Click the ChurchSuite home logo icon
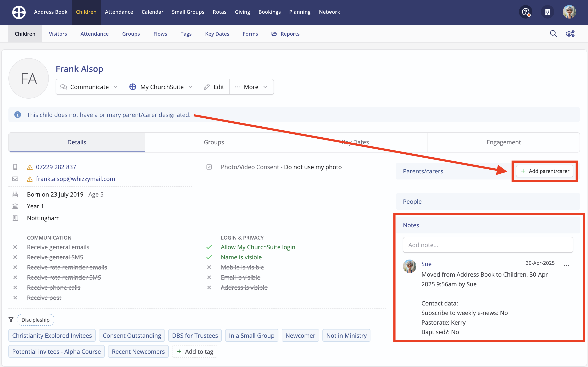 click(19, 12)
